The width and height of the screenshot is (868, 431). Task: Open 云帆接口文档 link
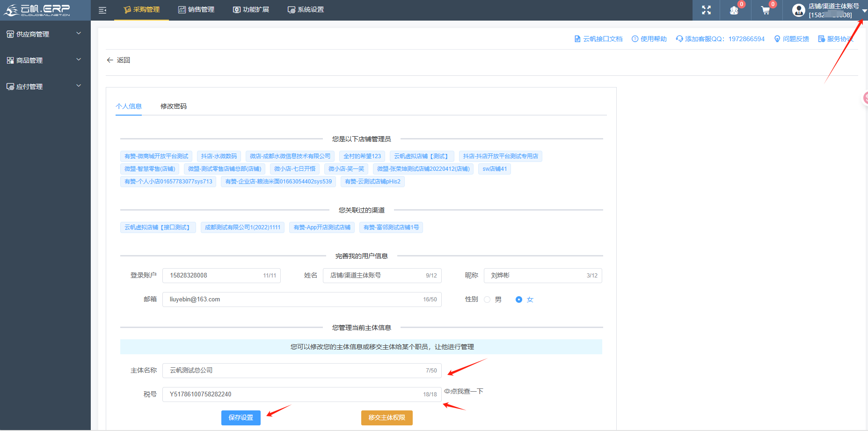coord(598,39)
